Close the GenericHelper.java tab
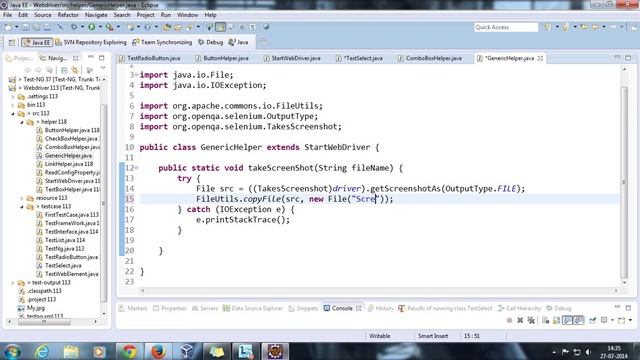Image resolution: width=640 pixels, height=360 pixels. [540, 58]
